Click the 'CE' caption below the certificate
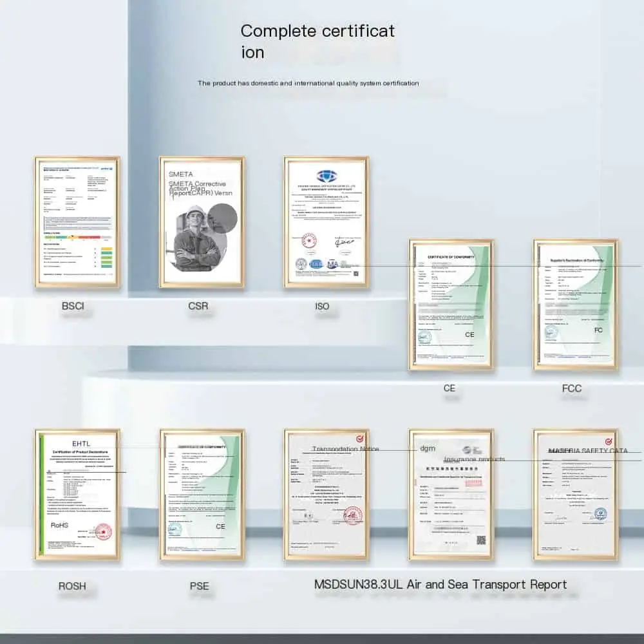644x644 pixels. click(450, 388)
